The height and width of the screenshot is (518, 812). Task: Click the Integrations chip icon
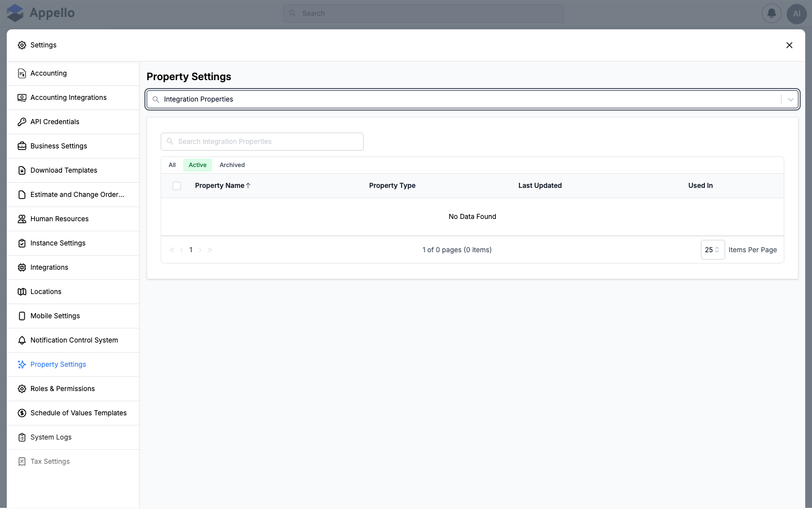pyautogui.click(x=22, y=267)
